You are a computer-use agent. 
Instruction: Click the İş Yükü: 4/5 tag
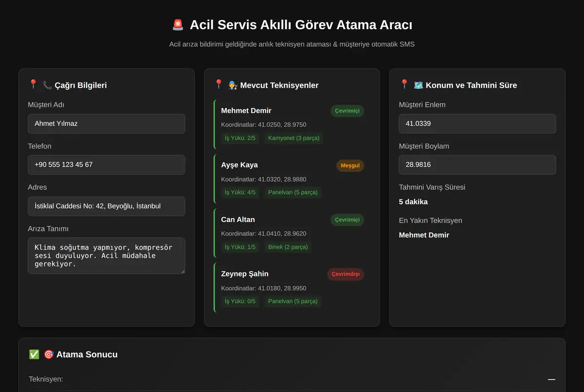pyautogui.click(x=240, y=192)
